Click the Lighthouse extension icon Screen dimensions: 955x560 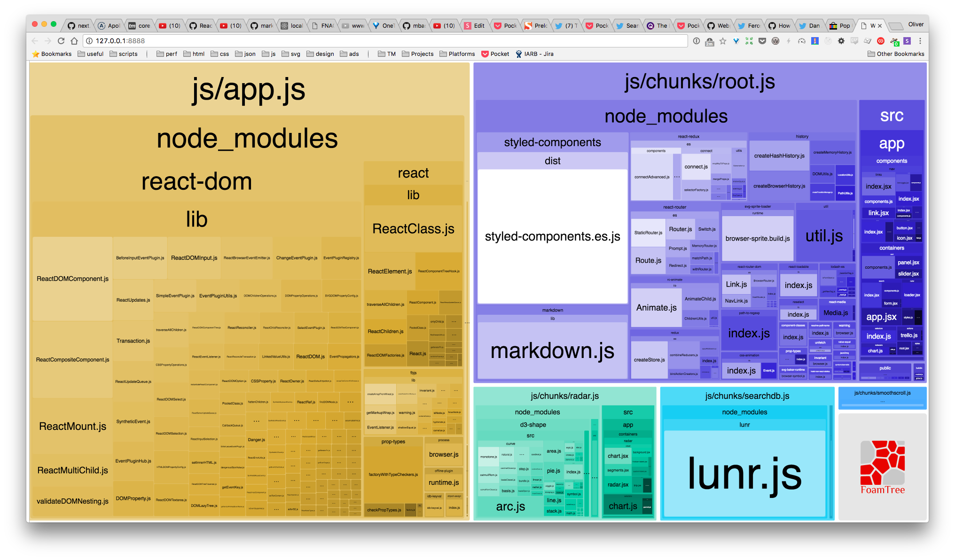815,41
